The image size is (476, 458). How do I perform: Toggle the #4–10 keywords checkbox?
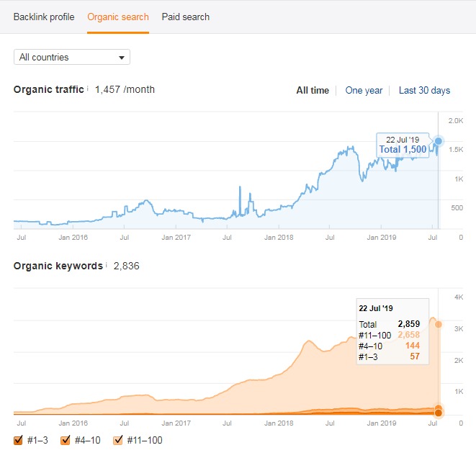66,440
